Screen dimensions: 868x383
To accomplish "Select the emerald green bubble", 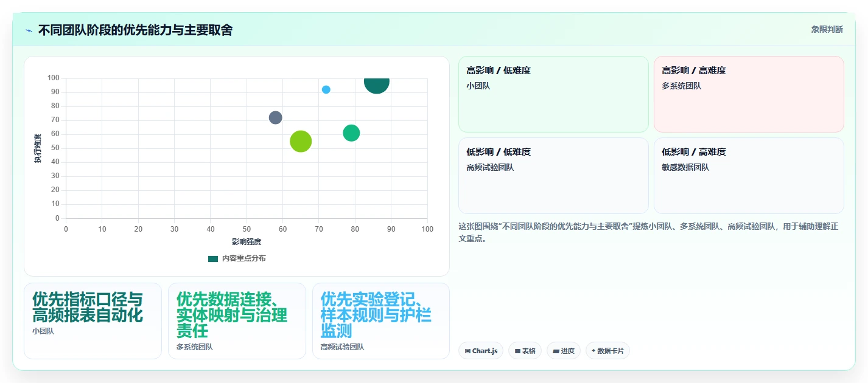I will click(x=351, y=133).
